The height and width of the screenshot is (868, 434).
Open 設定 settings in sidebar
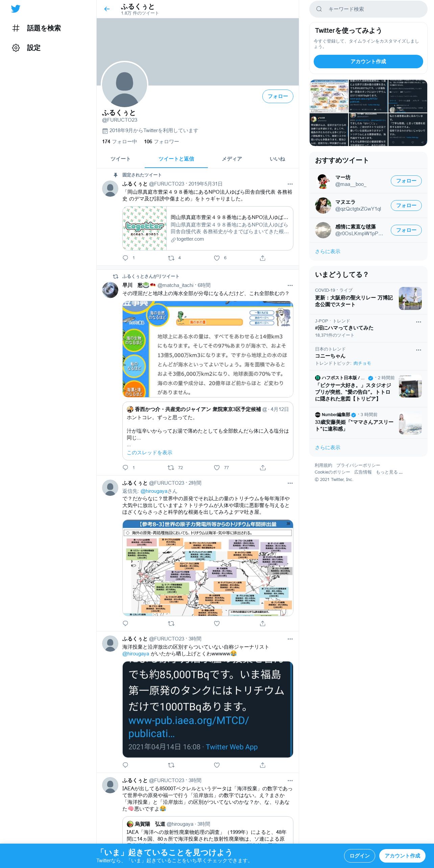[26, 48]
